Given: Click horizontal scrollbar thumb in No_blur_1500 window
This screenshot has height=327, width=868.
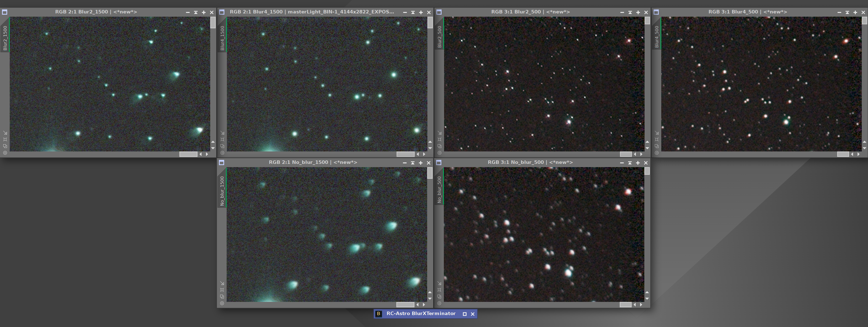Looking at the screenshot, I should (405, 305).
